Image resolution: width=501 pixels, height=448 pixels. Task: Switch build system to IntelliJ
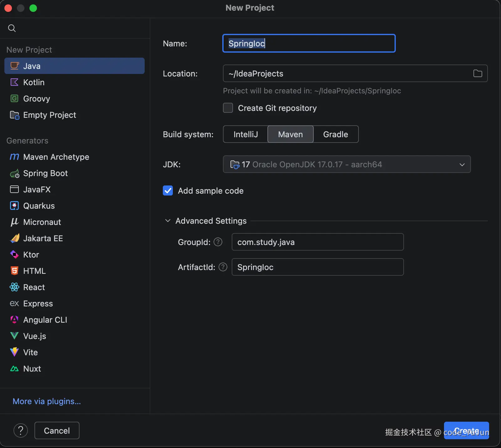coord(245,134)
